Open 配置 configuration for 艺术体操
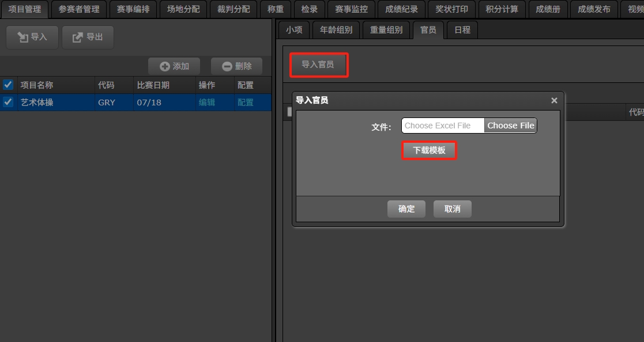This screenshot has height=342, width=644. pyautogui.click(x=245, y=102)
